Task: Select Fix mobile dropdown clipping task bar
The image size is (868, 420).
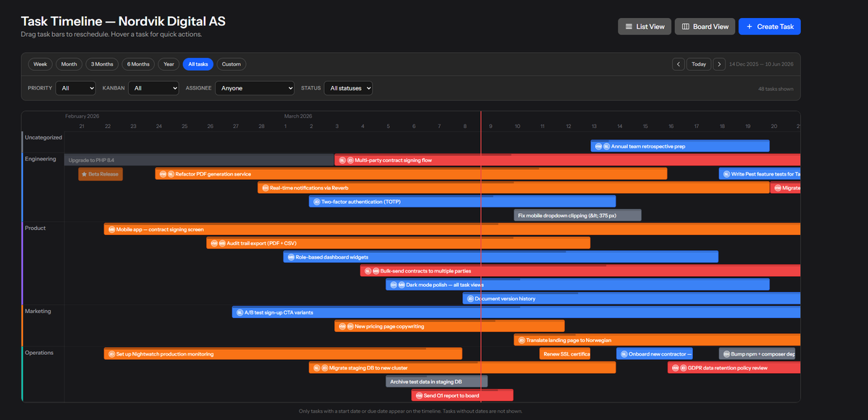Action: tap(577, 215)
